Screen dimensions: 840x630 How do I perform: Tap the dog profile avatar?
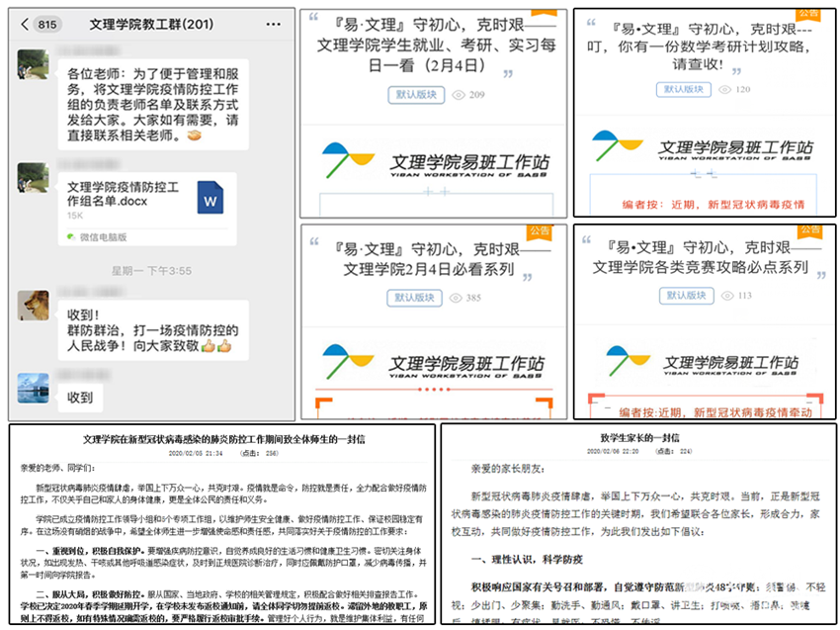pos(34,304)
